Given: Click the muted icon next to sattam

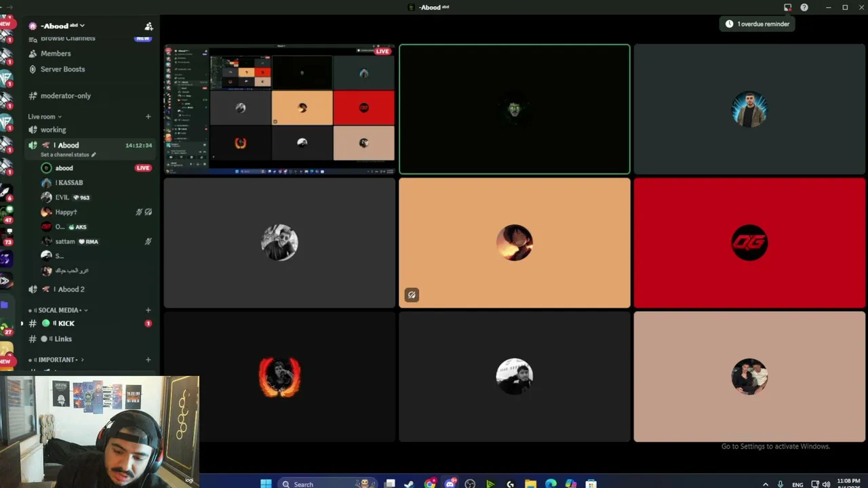Looking at the screenshot, I should [148, 241].
